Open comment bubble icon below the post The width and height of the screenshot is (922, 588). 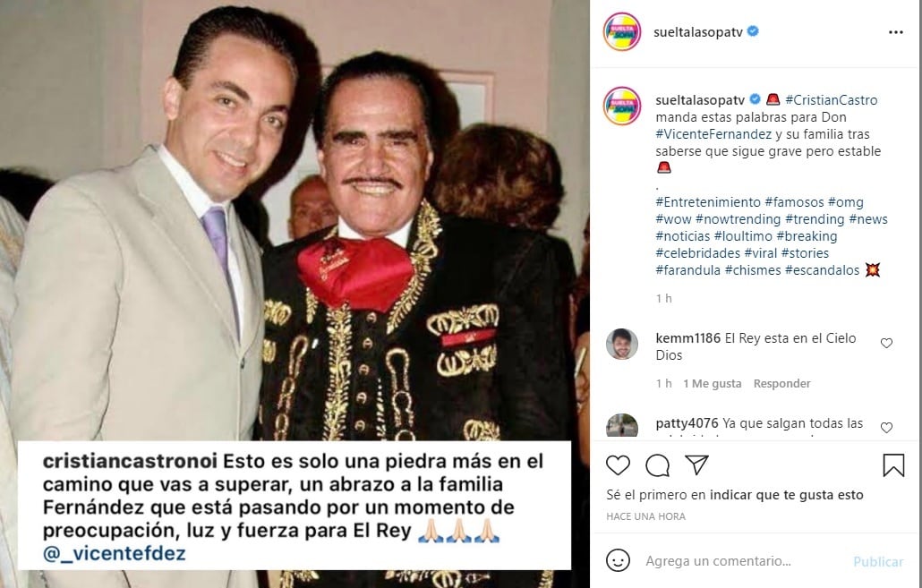657,465
